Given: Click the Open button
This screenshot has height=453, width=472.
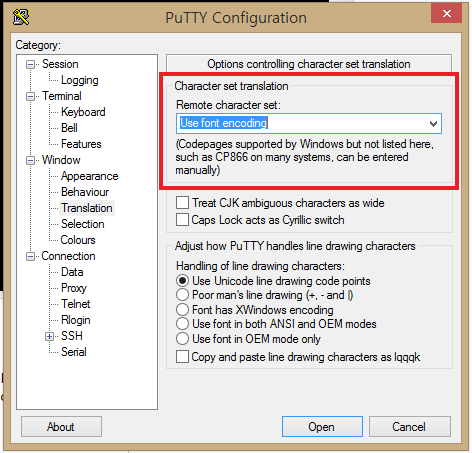Looking at the screenshot, I should coord(322,426).
